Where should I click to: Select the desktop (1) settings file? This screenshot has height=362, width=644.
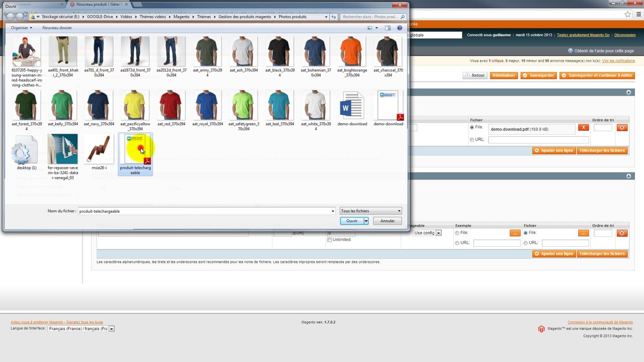27,152
